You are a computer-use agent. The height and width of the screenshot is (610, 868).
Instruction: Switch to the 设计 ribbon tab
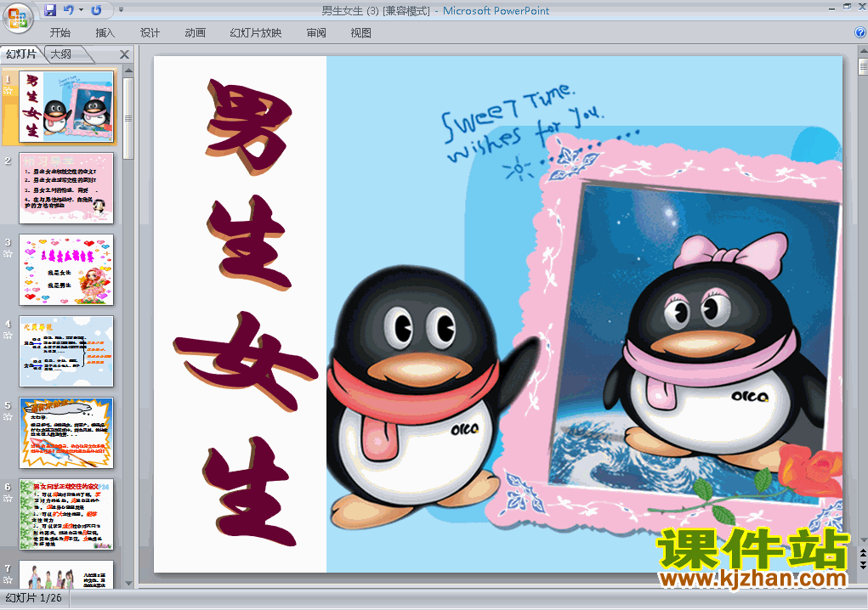(150, 32)
